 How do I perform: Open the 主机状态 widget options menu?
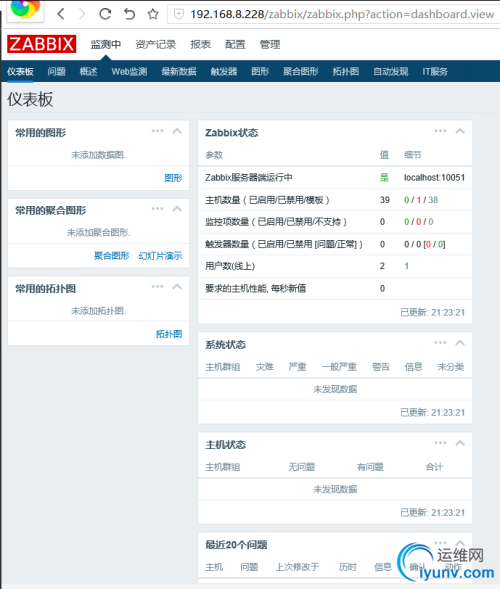click(440, 443)
